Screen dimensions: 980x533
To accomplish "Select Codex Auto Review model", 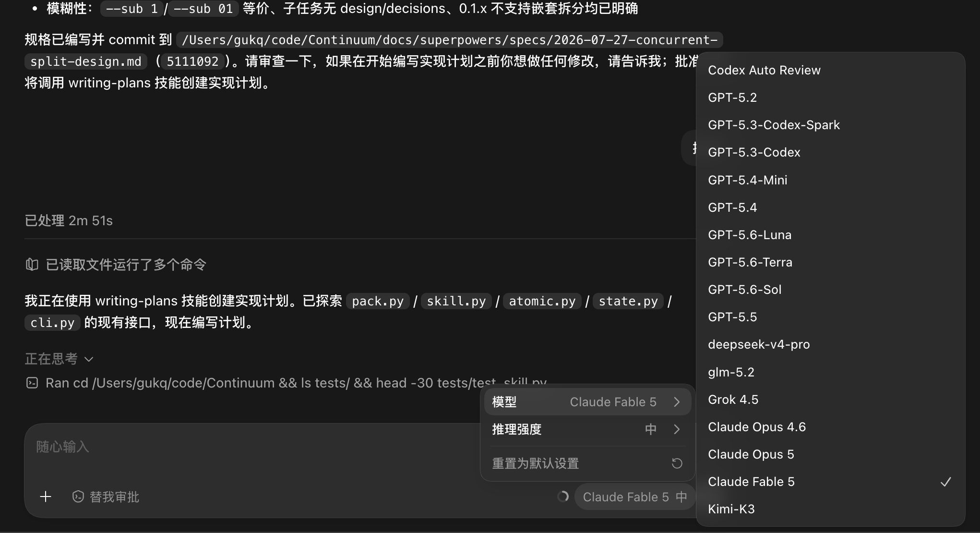I will pyautogui.click(x=830, y=70).
